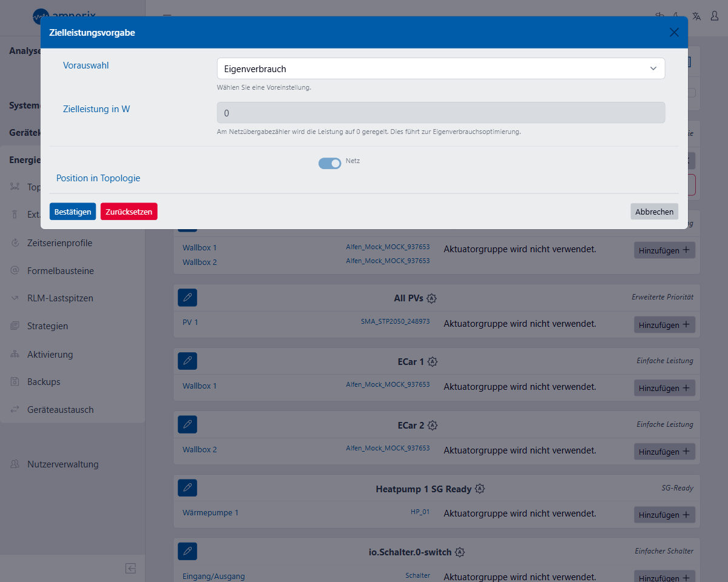
Task: Open Nutzerverwaltung in the sidebar
Action: pyautogui.click(x=62, y=464)
